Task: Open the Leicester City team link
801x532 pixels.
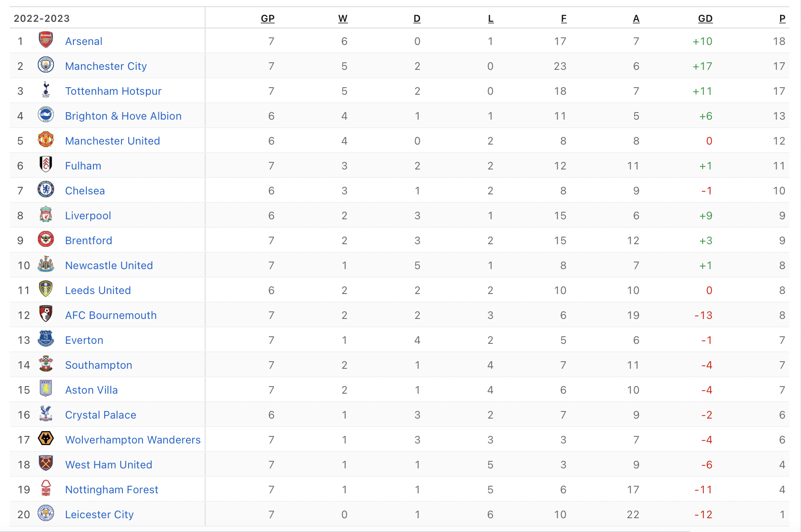Action: click(99, 515)
